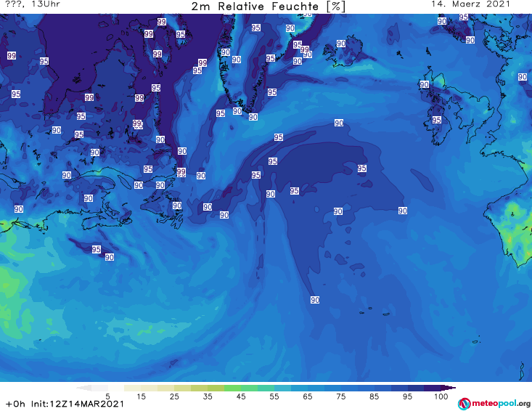The height and width of the screenshot is (411, 532).
Task: Click the '???, 13Uhr' time label
Action: coord(33,4)
